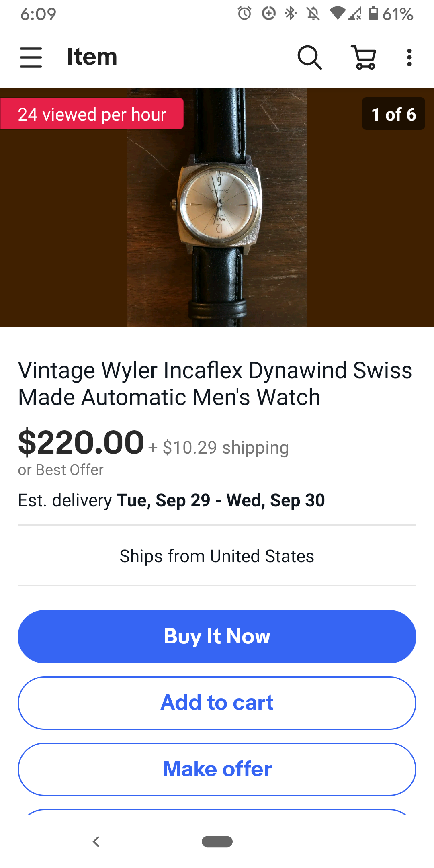Tap the 'Ships from United States' row
The image size is (434, 868).
click(x=217, y=556)
